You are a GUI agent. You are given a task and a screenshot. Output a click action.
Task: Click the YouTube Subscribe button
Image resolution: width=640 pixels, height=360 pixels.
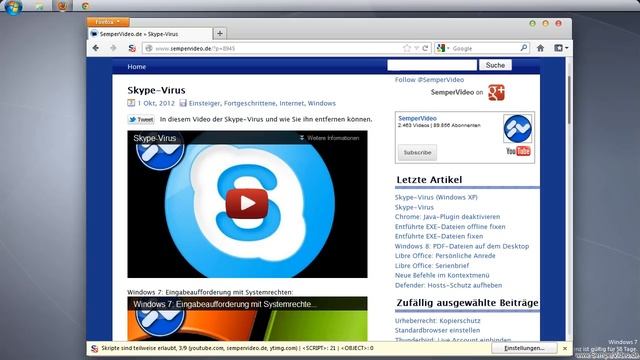[x=417, y=152]
